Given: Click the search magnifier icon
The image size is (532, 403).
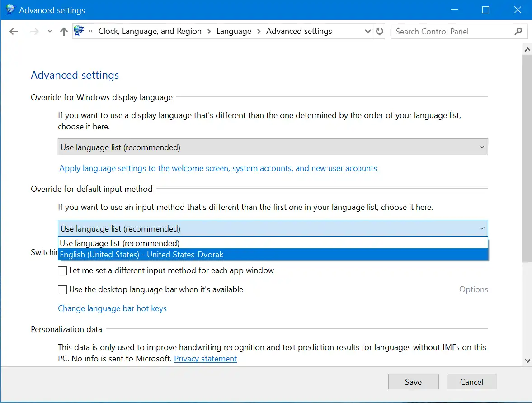Looking at the screenshot, I should point(517,31).
